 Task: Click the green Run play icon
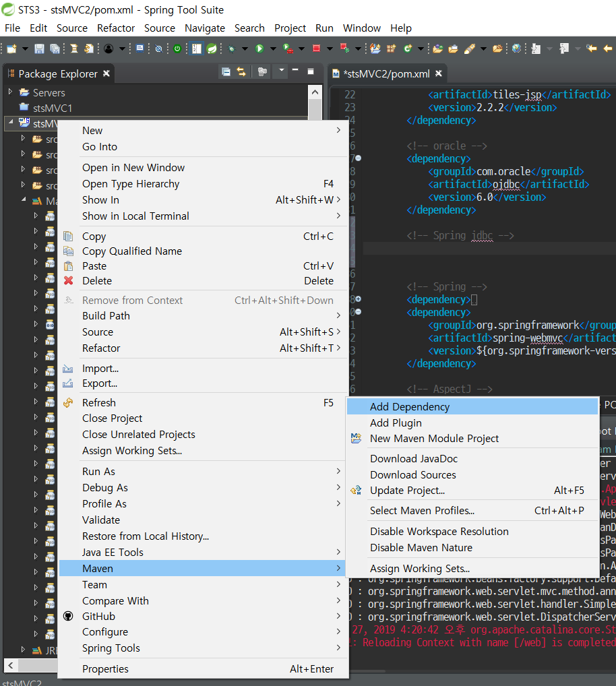tap(259, 49)
